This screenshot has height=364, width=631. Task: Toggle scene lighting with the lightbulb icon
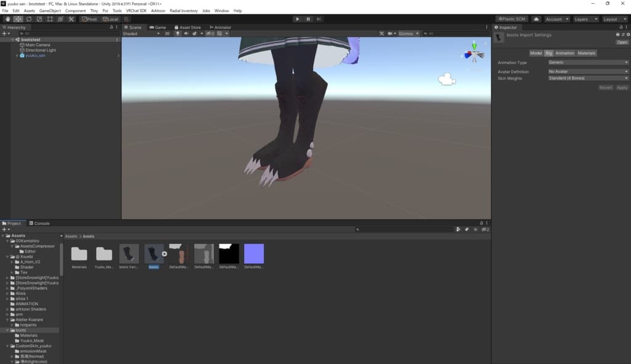point(177,34)
